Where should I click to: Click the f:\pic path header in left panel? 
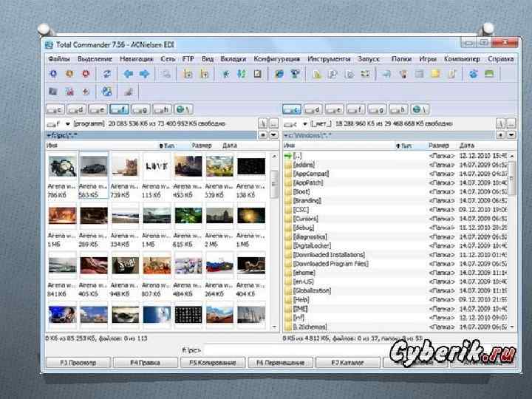pyautogui.click(x=151, y=135)
